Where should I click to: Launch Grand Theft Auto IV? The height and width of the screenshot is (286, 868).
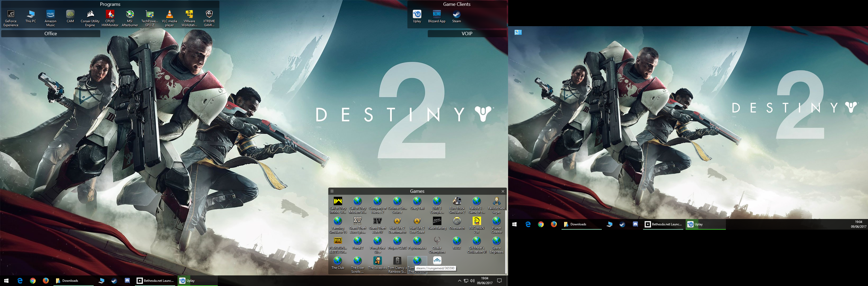coord(377,221)
